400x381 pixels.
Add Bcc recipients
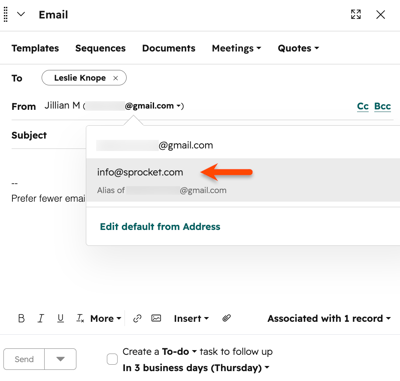pos(382,106)
